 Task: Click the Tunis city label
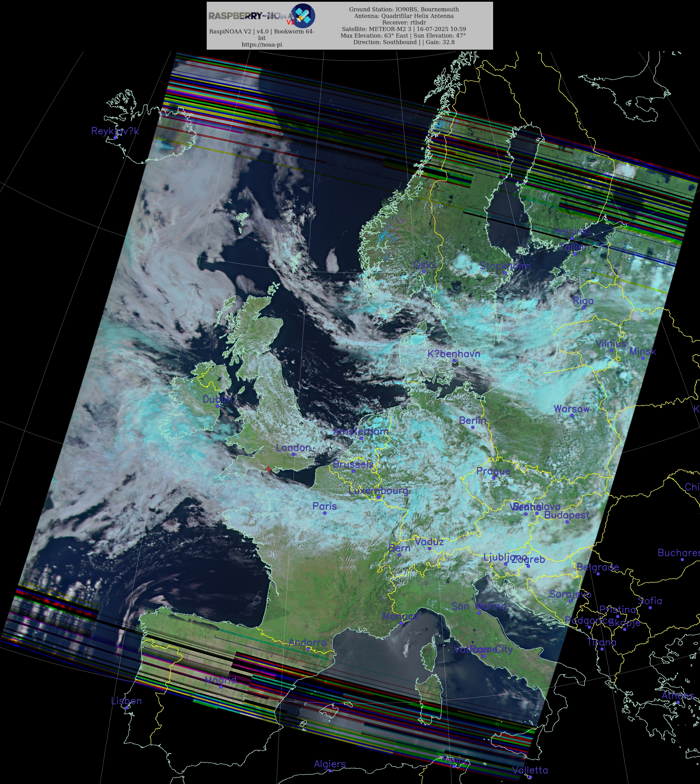pyautogui.click(x=454, y=760)
